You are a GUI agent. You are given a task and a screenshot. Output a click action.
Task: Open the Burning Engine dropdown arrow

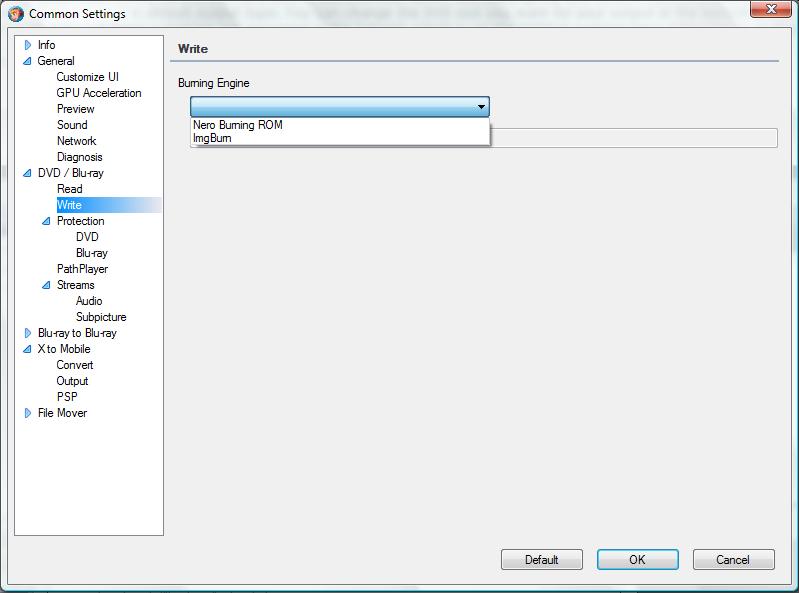(x=481, y=107)
